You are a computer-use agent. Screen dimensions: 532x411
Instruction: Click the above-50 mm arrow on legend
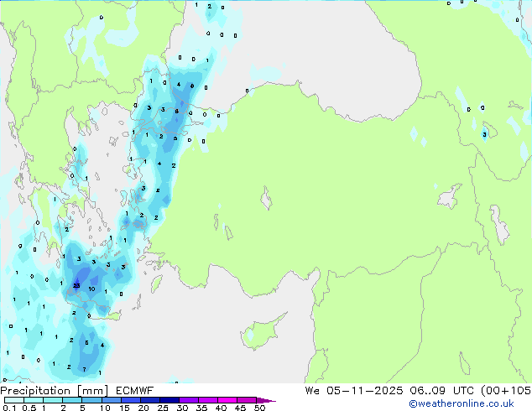(266, 400)
